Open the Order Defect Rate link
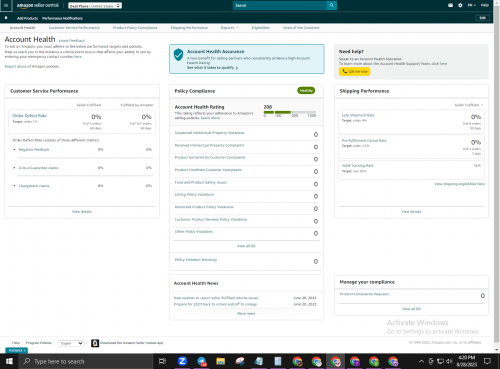Viewport: 500px width, 369px height. point(30,116)
